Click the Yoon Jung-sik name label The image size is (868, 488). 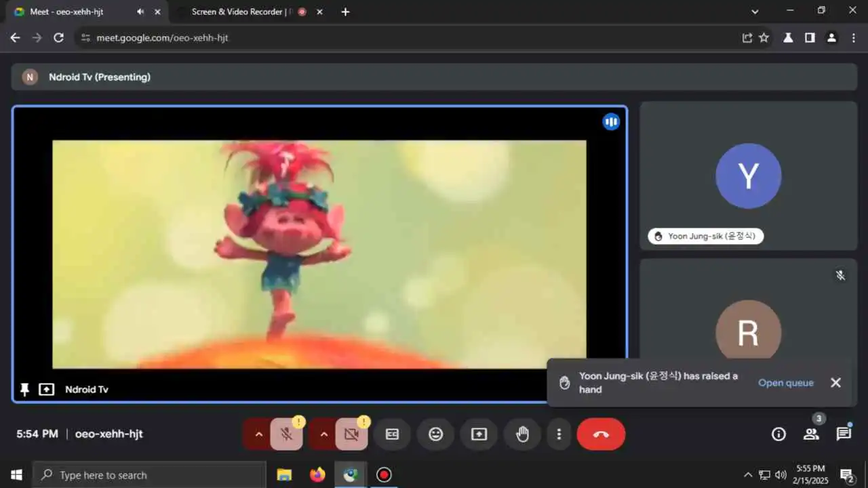[x=706, y=236]
